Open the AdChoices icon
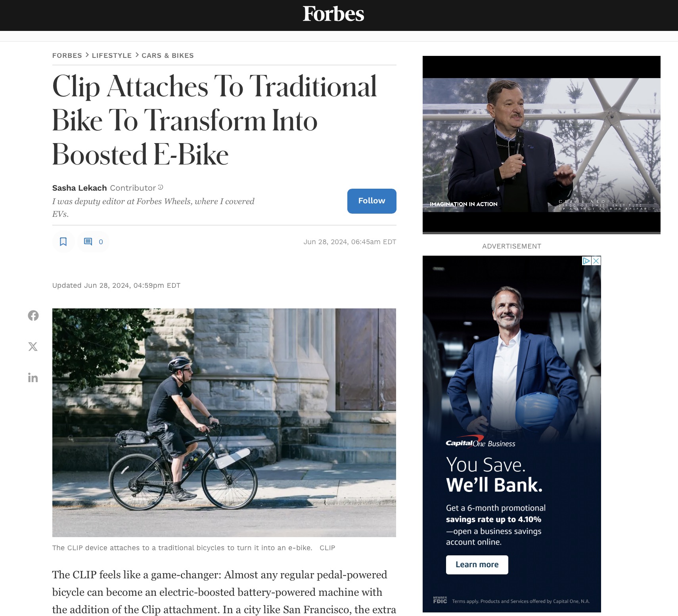 tap(586, 261)
